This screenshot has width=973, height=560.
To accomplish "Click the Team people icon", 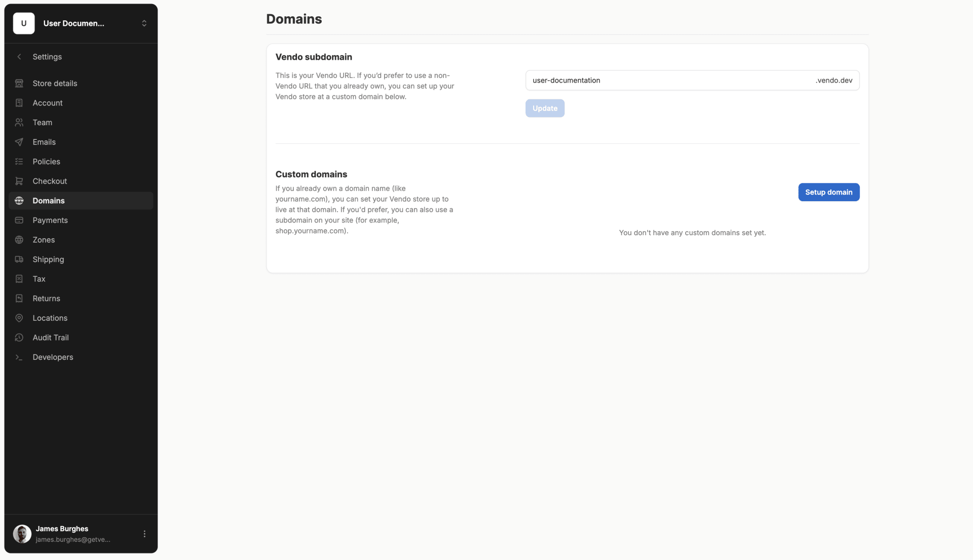I will (19, 123).
